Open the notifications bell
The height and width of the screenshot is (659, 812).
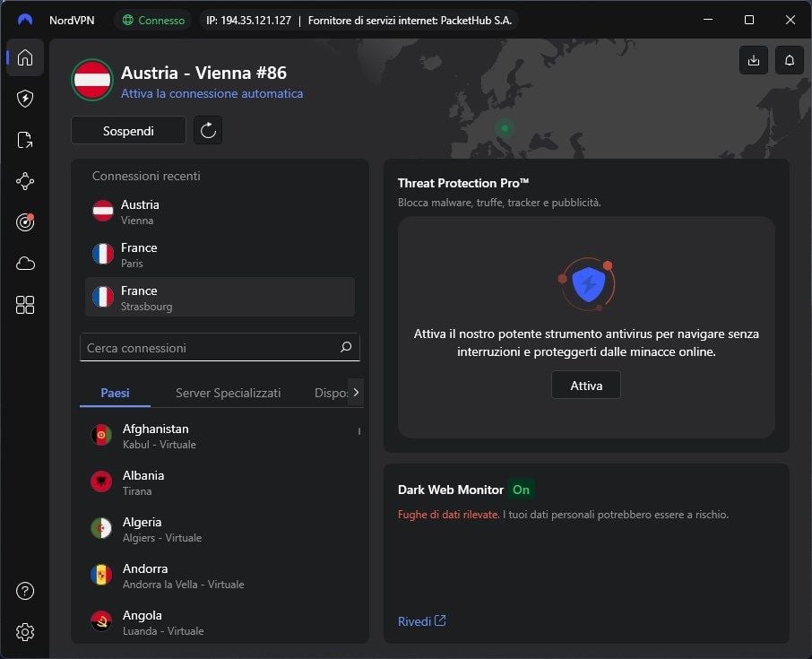tap(790, 60)
